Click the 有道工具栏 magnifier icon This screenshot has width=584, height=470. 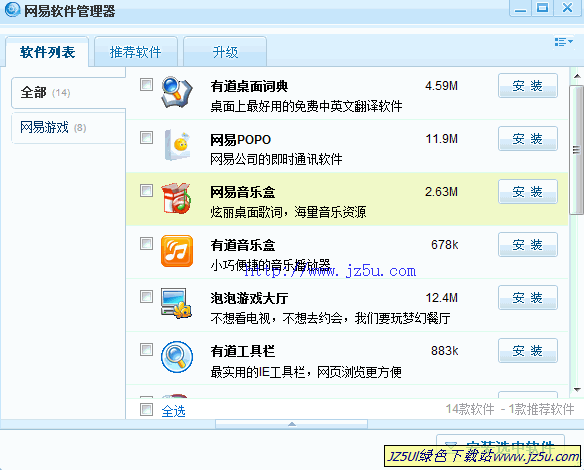177,357
